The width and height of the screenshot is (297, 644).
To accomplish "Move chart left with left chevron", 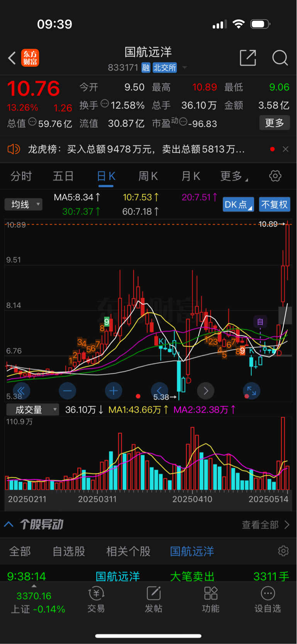I will pyautogui.click(x=160, y=391).
